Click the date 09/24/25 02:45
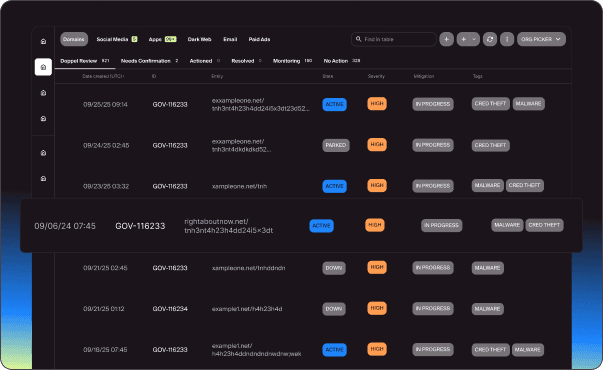Viewport: 603px width, 370px height. click(x=106, y=145)
